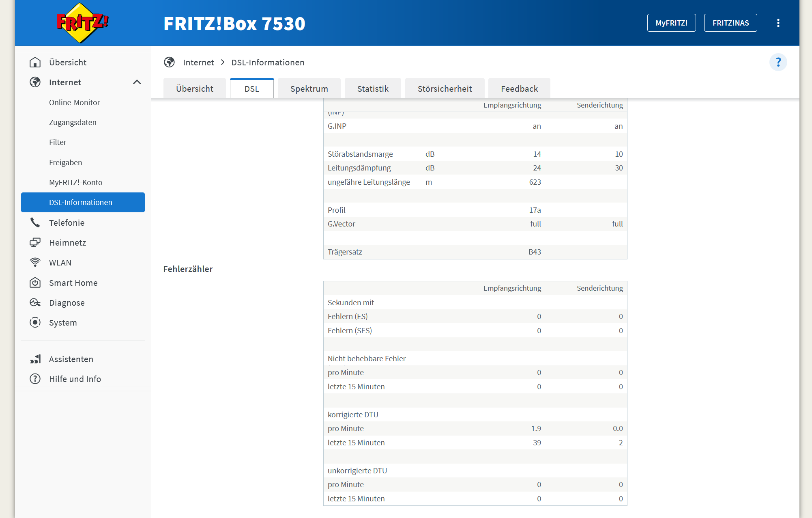Click the Assistenten wizard icon
812x518 pixels.
pos(35,359)
